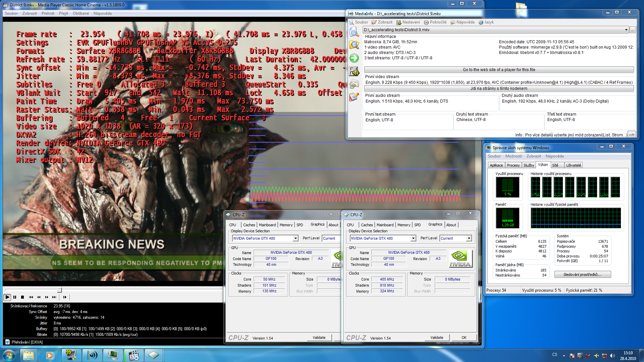Switch to Procesy tab in Task Manager
This screenshot has width=644, height=362.
(513, 165)
